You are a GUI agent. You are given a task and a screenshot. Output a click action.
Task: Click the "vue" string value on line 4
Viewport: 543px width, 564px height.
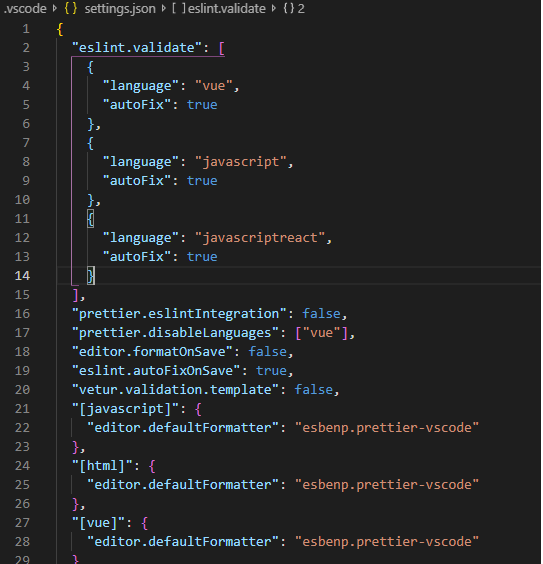click(x=214, y=86)
